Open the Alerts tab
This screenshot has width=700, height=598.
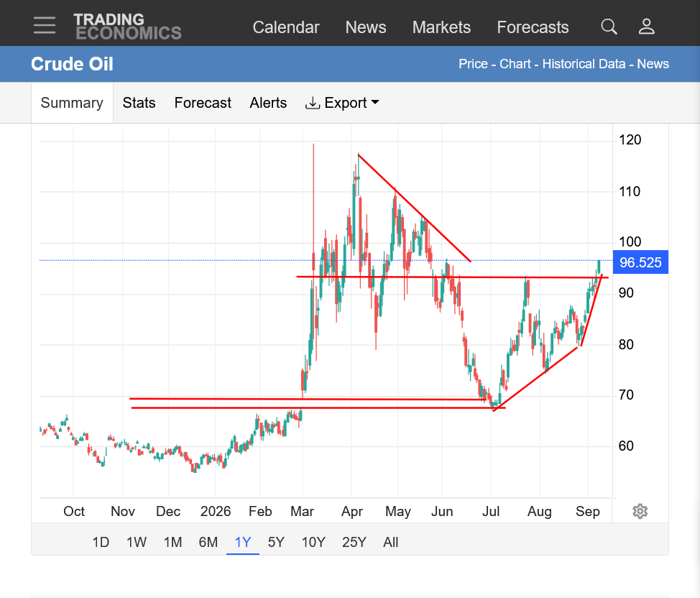268,103
